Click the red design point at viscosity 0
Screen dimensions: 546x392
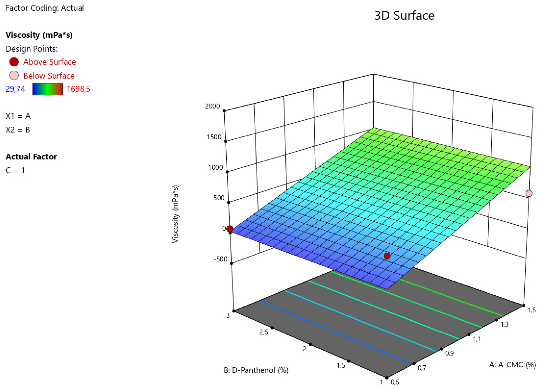230,229
